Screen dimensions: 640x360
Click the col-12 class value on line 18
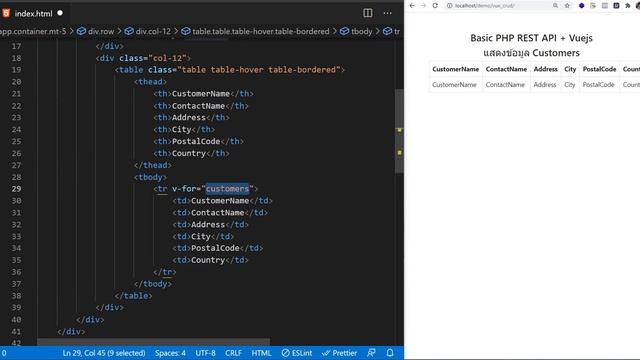[x=167, y=58]
